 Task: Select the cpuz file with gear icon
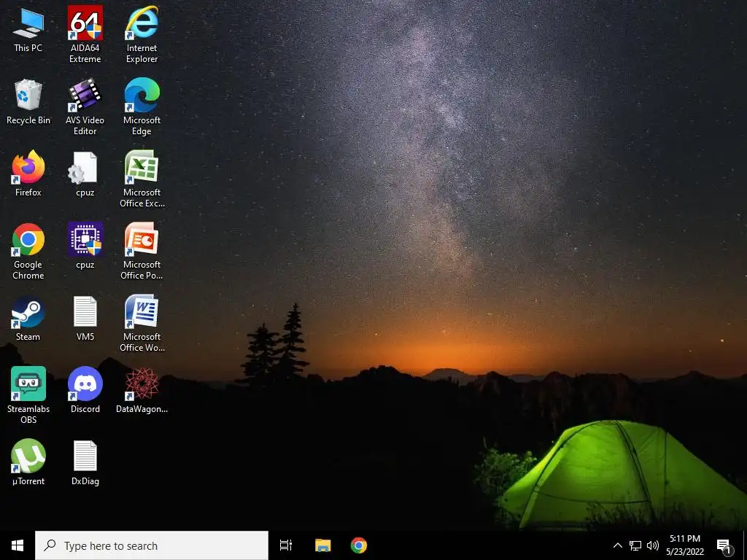pyautogui.click(x=85, y=174)
